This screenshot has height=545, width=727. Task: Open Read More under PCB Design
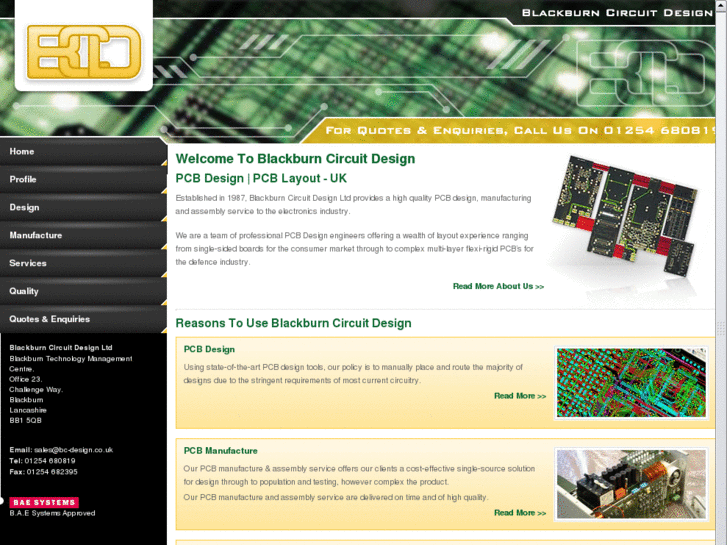click(x=520, y=396)
